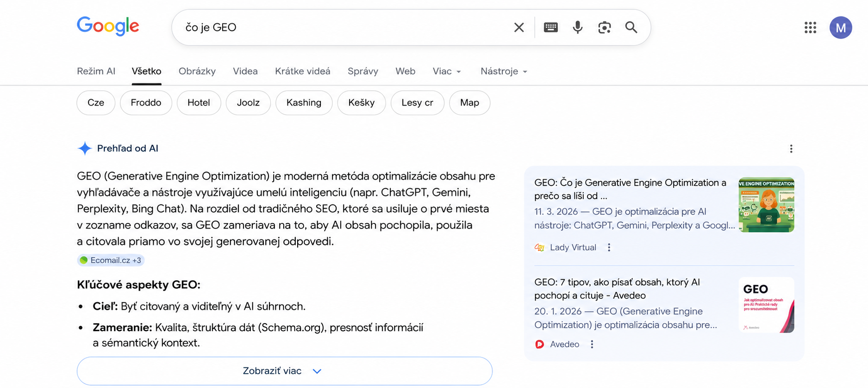Select the Lesy cr filter chip
The height and width of the screenshot is (388, 868).
(x=417, y=103)
